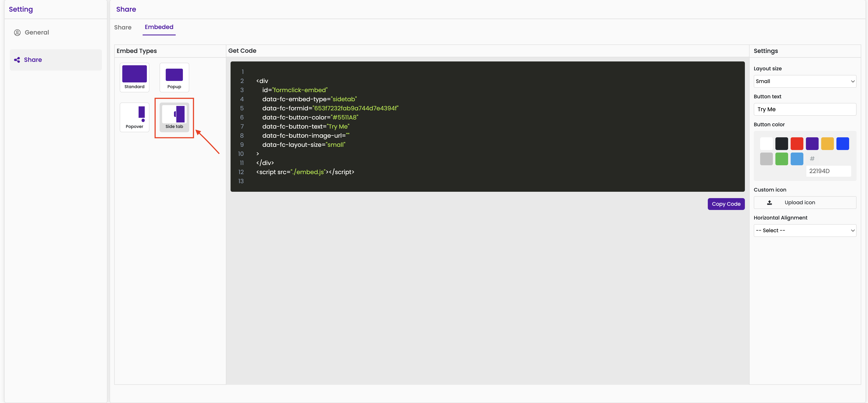This screenshot has width=868, height=403.
Task: Open the Horizontal Alignment dropdown
Action: tap(805, 231)
